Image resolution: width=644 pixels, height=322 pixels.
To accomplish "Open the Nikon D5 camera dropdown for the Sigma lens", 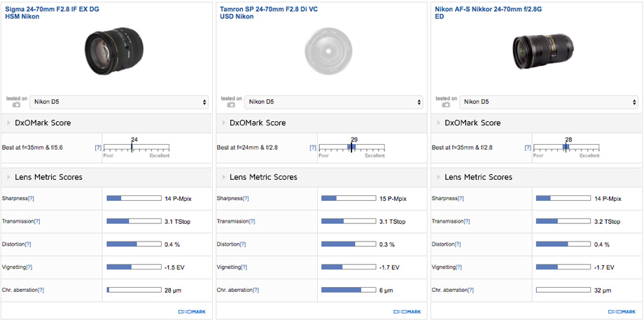I will coord(119,102).
